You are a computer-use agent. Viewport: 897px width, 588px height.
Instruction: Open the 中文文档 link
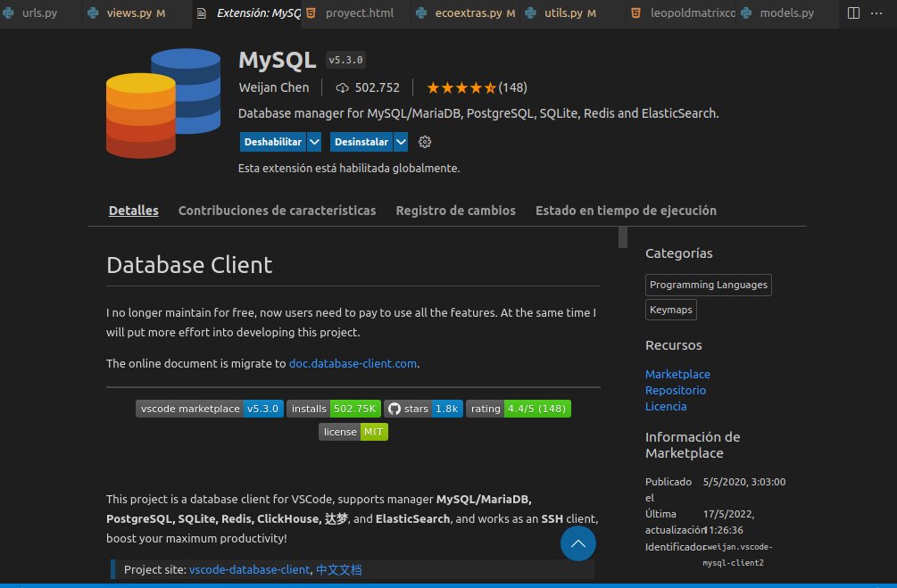[338, 569]
